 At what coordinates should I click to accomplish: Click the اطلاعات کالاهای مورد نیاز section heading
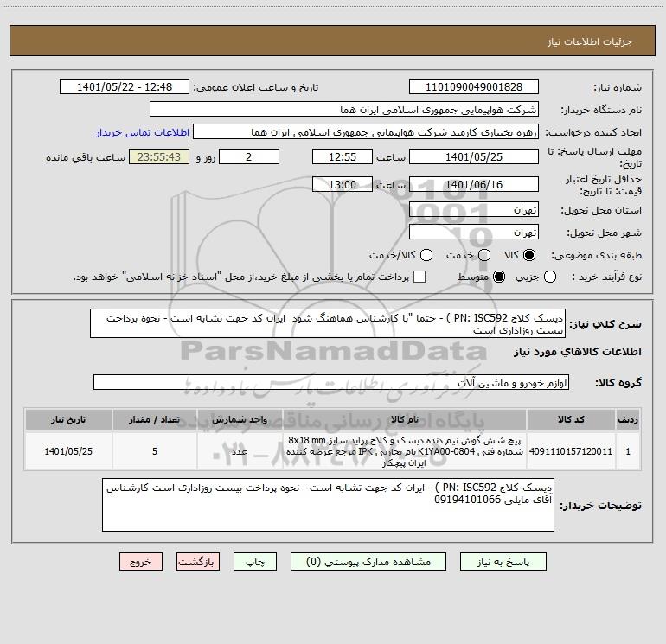(x=578, y=352)
